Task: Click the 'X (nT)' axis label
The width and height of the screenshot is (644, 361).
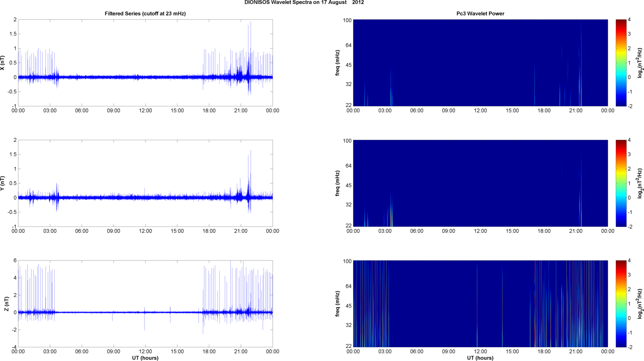Action: click(x=3, y=63)
